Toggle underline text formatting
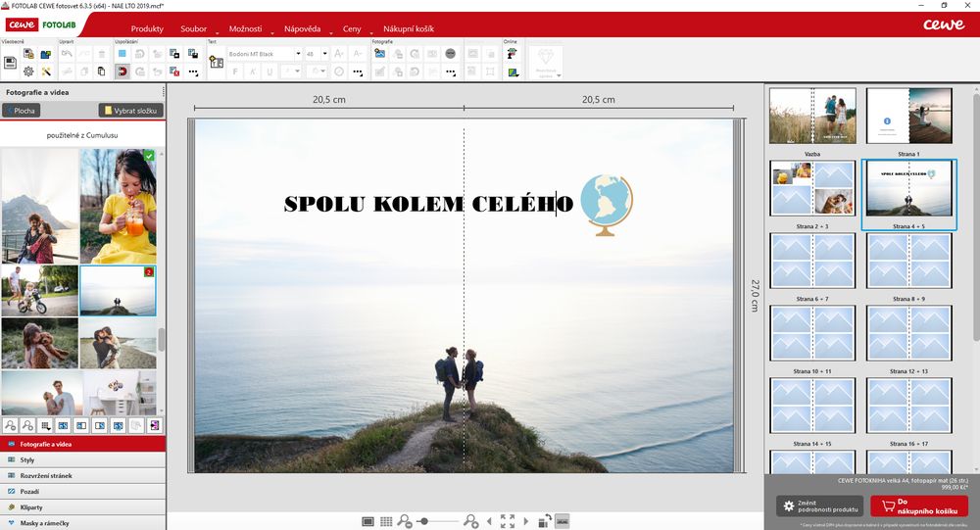The image size is (980, 530). point(270,72)
